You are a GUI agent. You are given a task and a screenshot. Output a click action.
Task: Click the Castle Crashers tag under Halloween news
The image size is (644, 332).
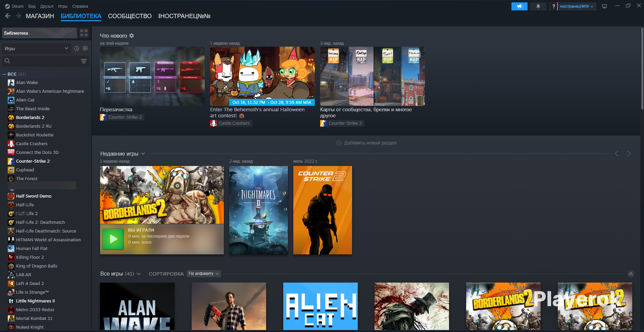point(231,123)
